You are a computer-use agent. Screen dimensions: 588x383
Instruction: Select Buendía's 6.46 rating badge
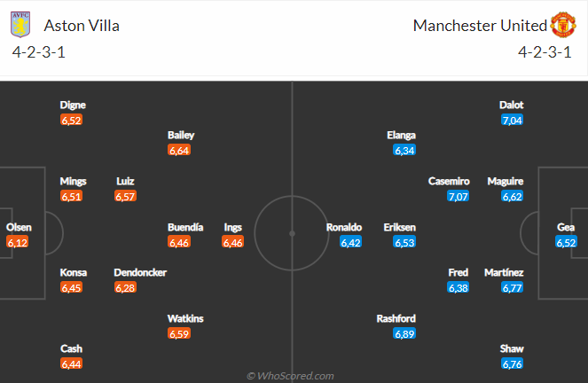tap(181, 241)
